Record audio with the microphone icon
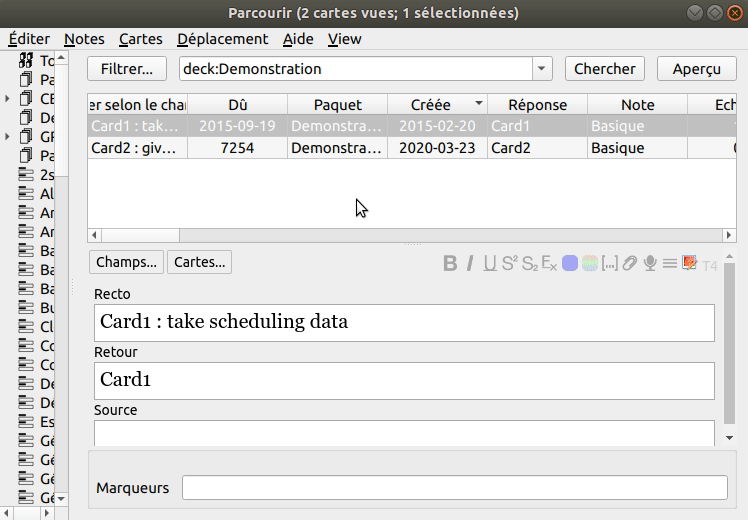This screenshot has width=748, height=520. pyautogui.click(x=650, y=263)
